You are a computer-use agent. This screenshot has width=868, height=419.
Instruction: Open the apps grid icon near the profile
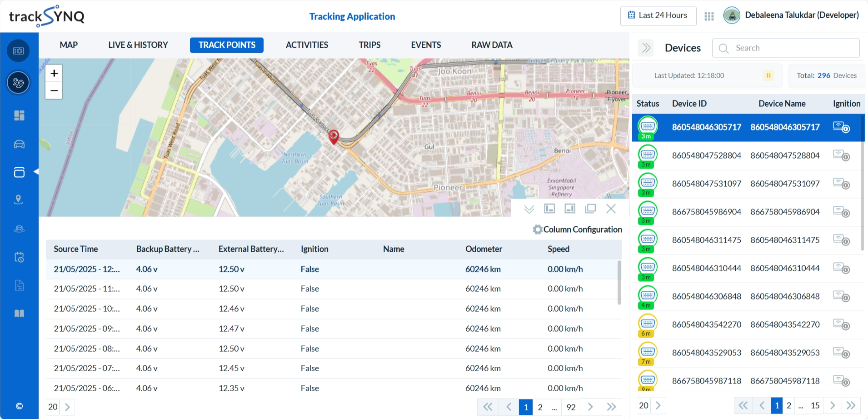[x=708, y=15]
